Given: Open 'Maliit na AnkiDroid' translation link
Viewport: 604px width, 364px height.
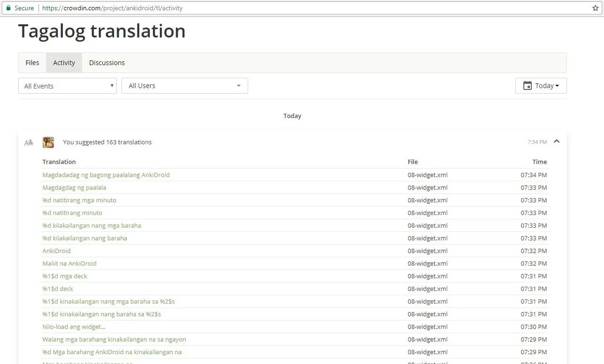Looking at the screenshot, I should click(x=69, y=264).
